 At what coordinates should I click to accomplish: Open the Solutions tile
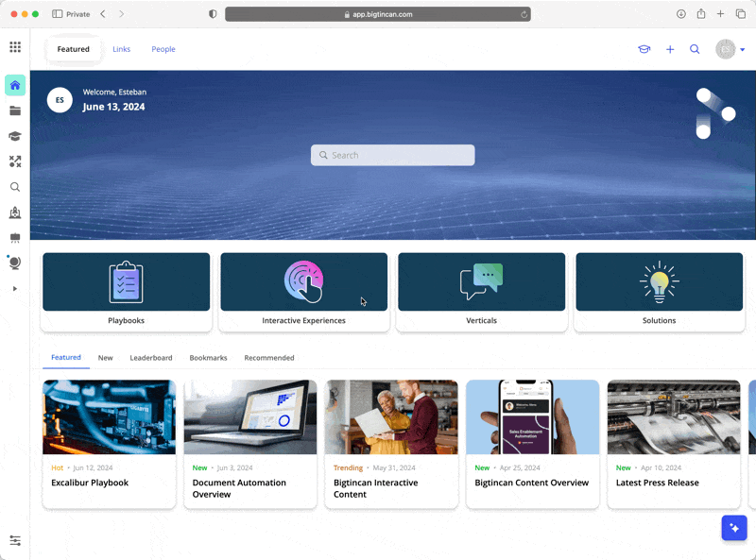pyautogui.click(x=659, y=292)
